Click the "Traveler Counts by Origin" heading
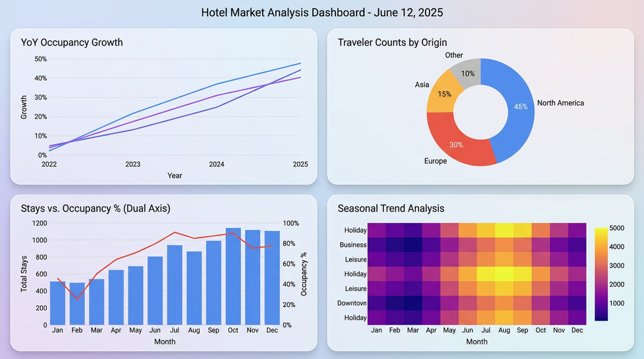 click(x=392, y=43)
